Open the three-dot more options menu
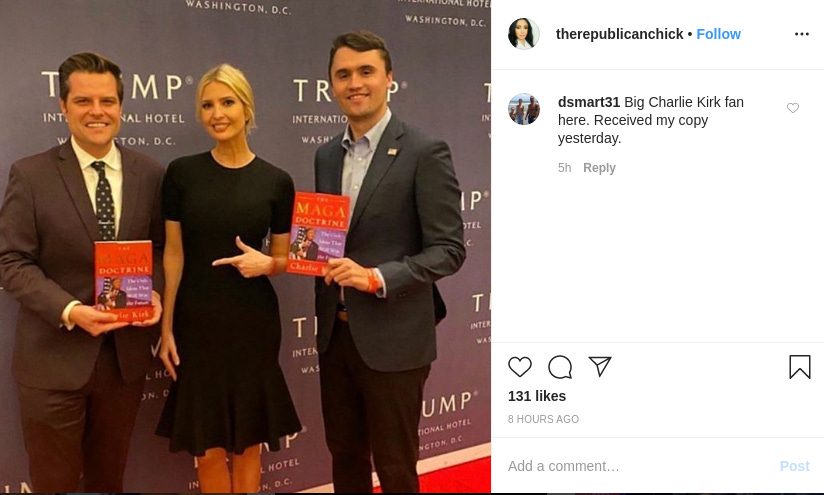The width and height of the screenshot is (824, 495). (801, 34)
